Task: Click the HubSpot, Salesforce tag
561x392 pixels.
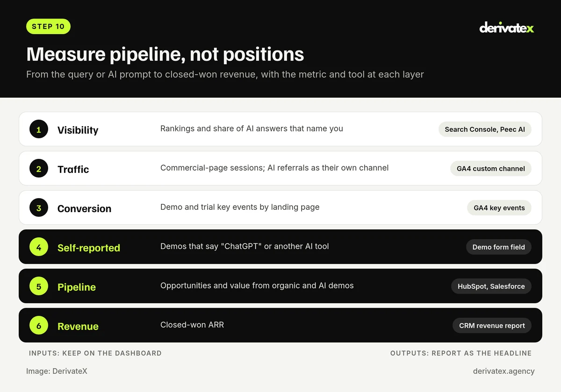Action: tap(491, 286)
